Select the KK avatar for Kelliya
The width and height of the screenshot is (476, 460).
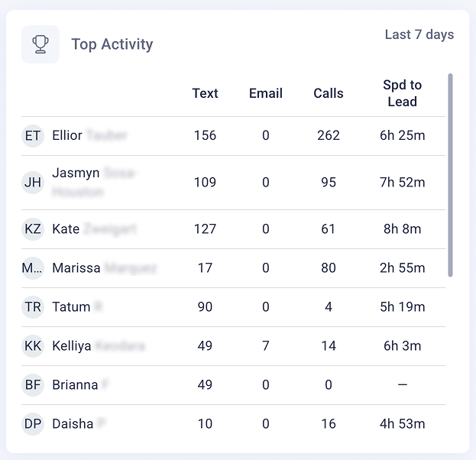(33, 346)
